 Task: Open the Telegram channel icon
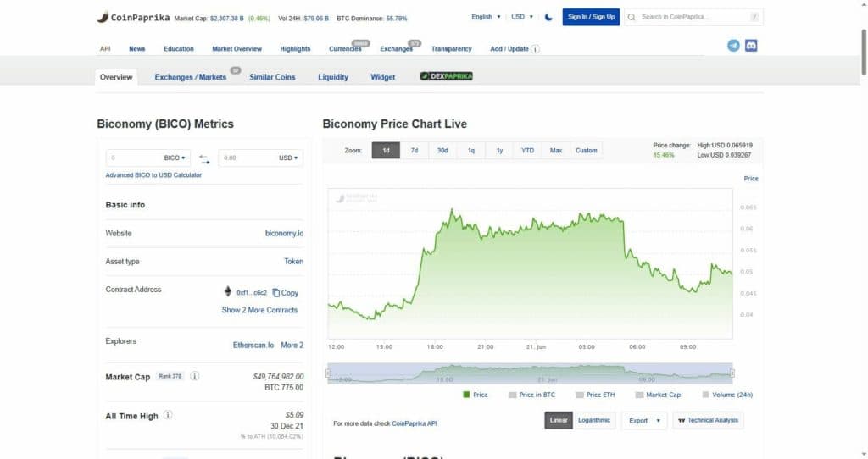733,46
